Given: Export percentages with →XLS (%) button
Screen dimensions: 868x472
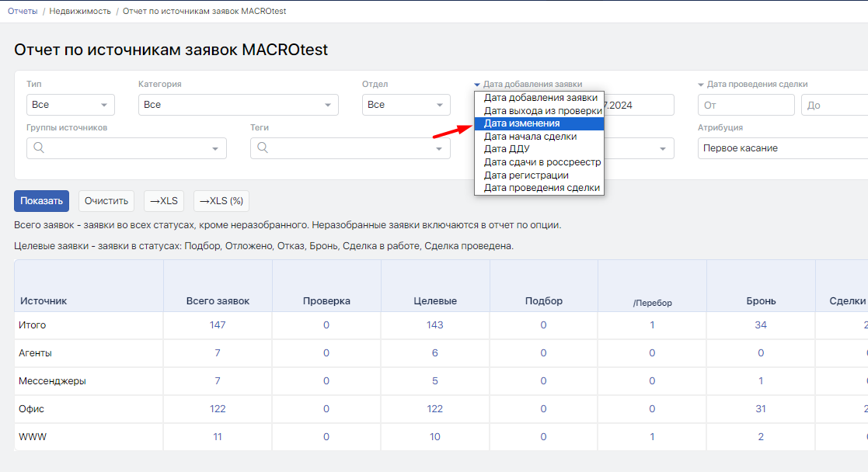Looking at the screenshot, I should tap(221, 201).
